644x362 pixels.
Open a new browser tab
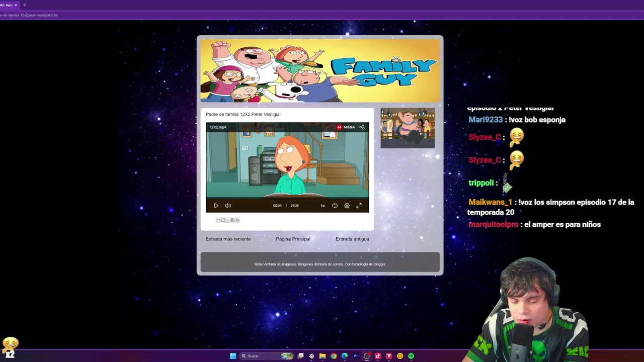pyautogui.click(x=25, y=5)
